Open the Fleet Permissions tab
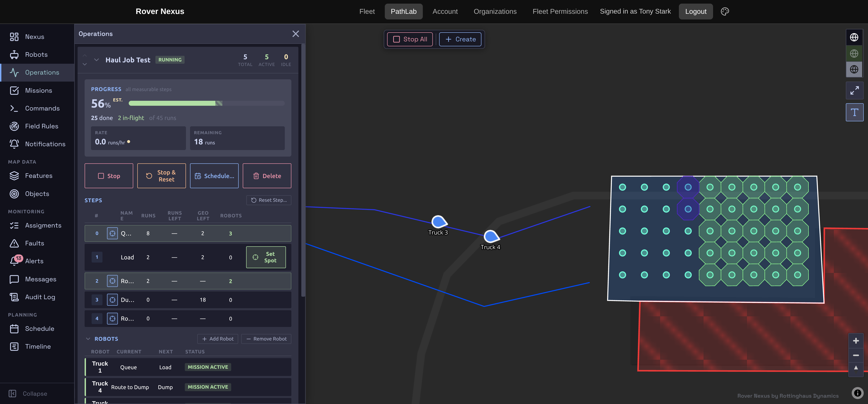 (x=560, y=12)
